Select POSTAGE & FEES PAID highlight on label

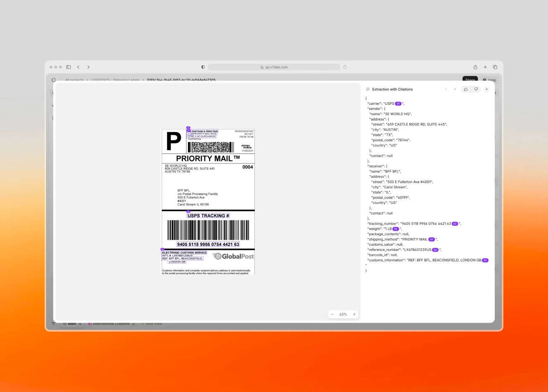click(204, 131)
